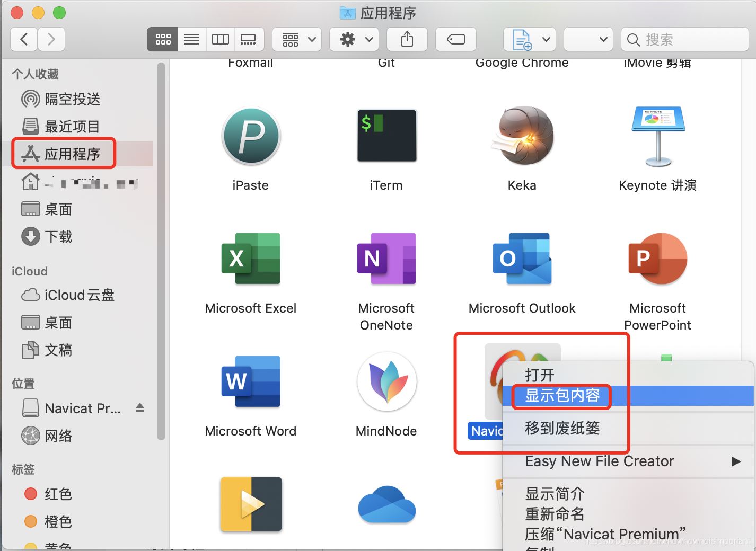Open the action gear dropdown
This screenshot has height=551, width=756.
[354, 39]
